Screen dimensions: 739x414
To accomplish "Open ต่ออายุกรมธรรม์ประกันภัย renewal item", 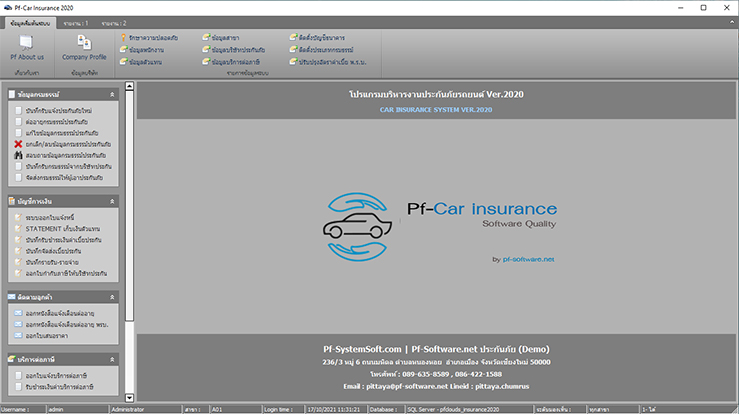I will pyautogui.click(x=51, y=122).
